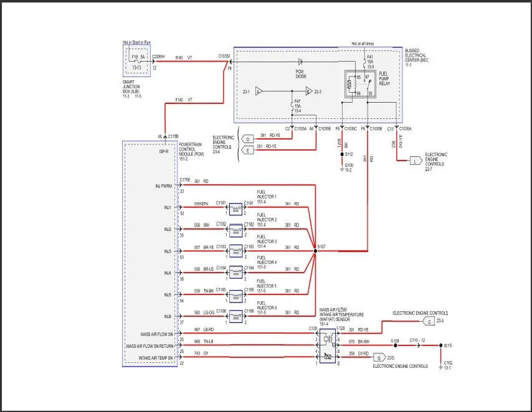Click the Fuel Injector 3 coil symbol
The height and width of the screenshot is (412, 532).
236,251
